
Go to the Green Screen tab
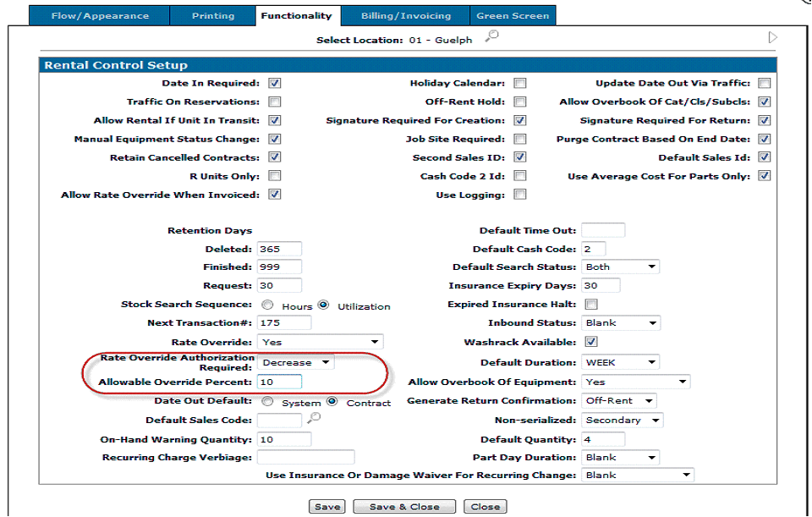coord(512,15)
